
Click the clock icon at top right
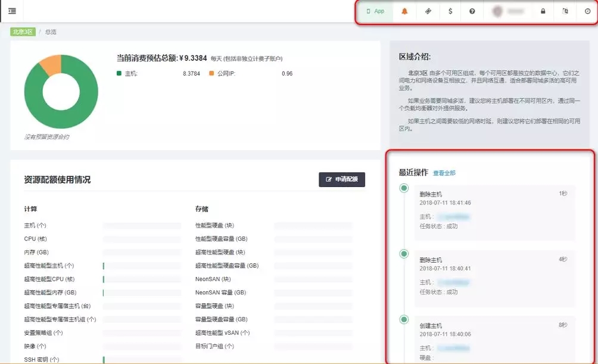[587, 11]
